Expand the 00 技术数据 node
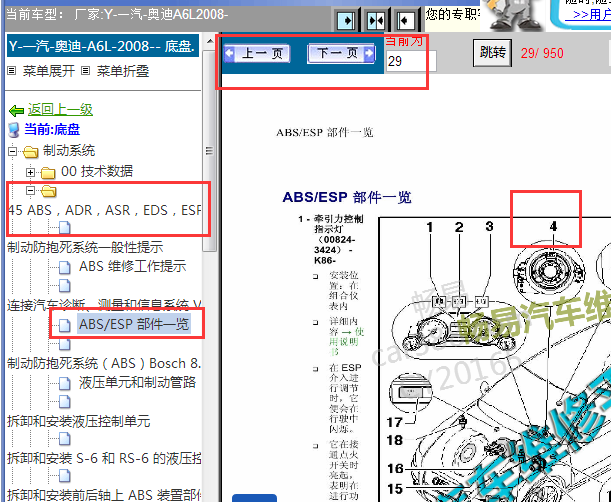 point(30,171)
